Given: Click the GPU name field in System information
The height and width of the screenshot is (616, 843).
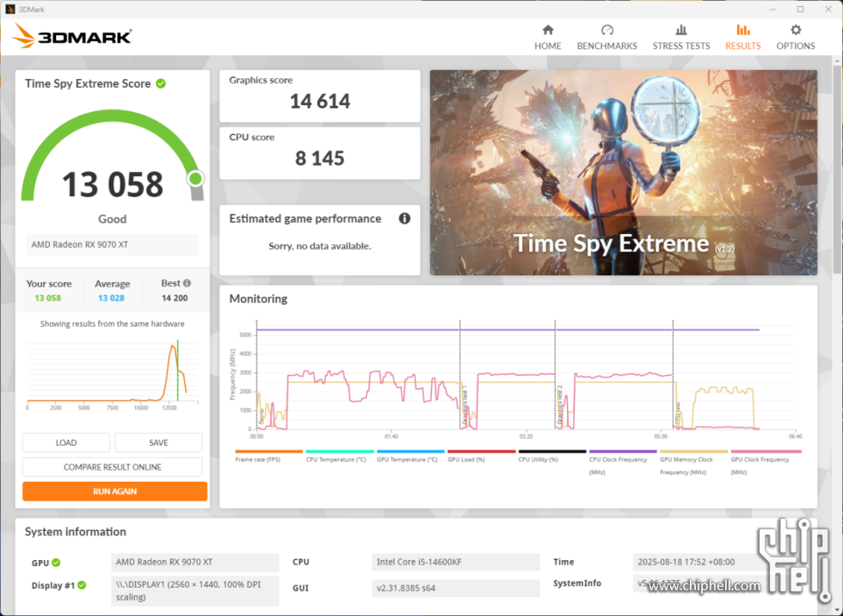Looking at the screenshot, I should pyautogui.click(x=195, y=563).
